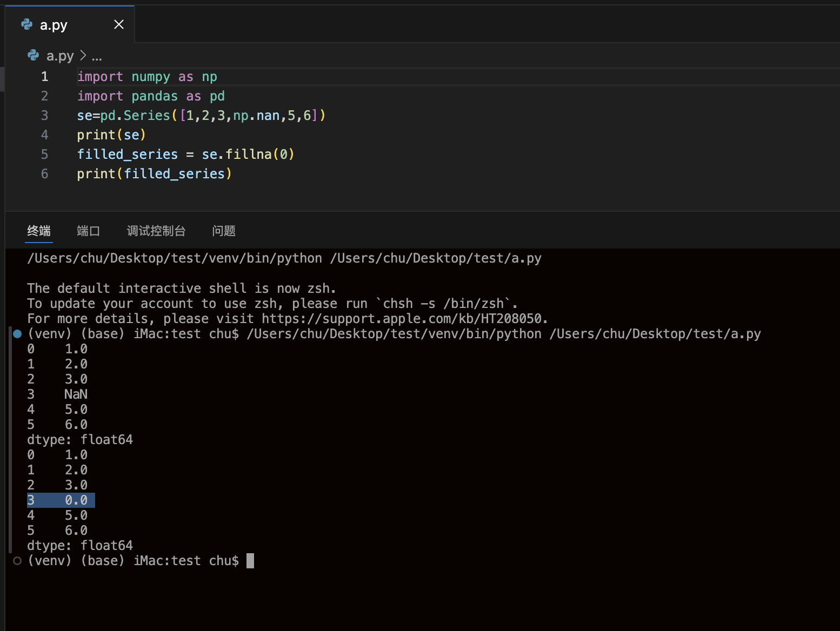Image resolution: width=840 pixels, height=631 pixels.
Task: Close the a.py editor tab
Action: coord(119,24)
